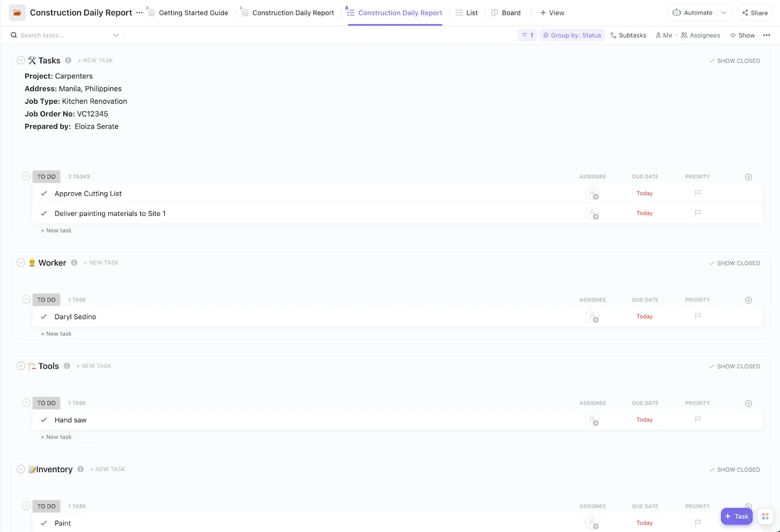Click the search magnifier icon
Screen dimensions: 780x532
tap(14, 35)
